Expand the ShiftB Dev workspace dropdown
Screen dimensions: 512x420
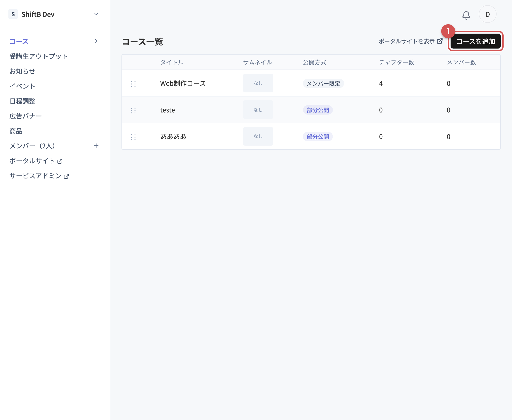(96, 14)
